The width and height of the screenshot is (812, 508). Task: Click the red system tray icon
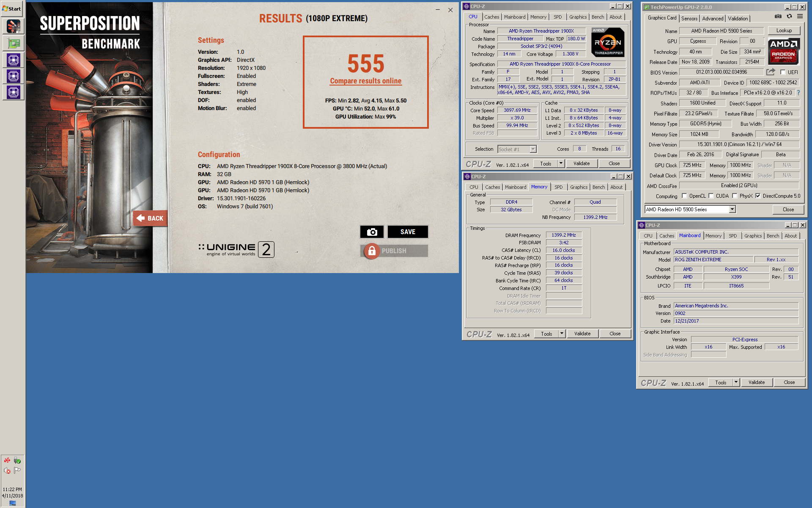pyautogui.click(x=7, y=460)
